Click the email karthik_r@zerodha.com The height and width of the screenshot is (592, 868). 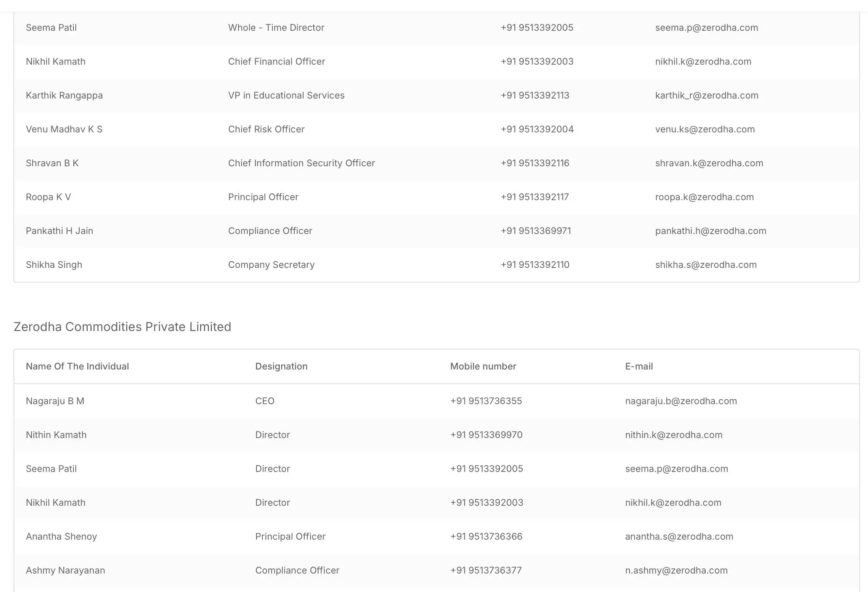click(x=707, y=95)
